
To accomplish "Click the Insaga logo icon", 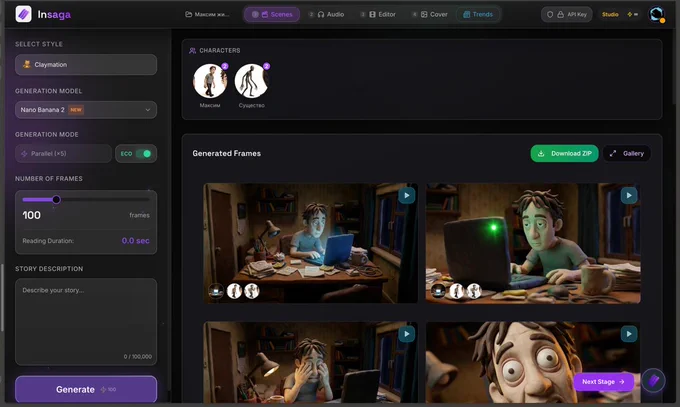I will [x=23, y=14].
